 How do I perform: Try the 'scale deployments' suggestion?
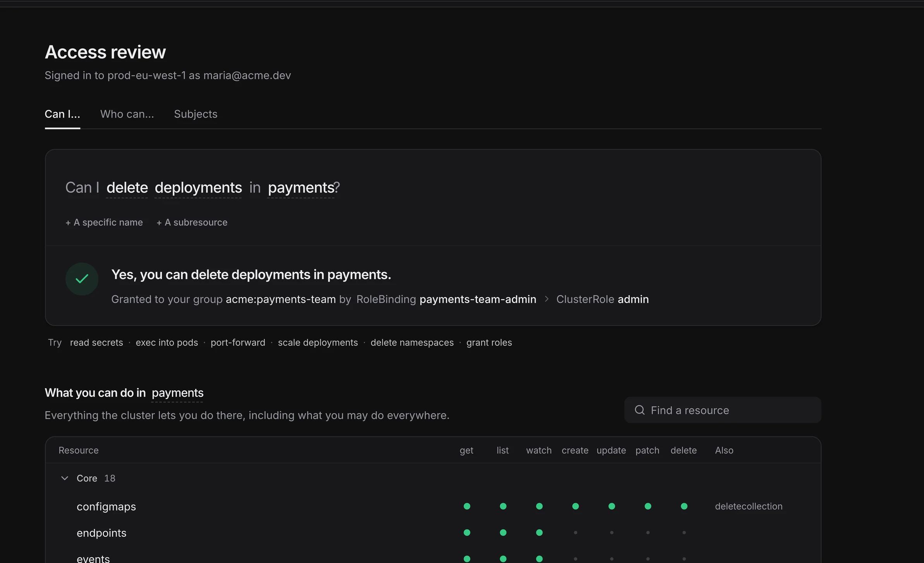[318, 343]
